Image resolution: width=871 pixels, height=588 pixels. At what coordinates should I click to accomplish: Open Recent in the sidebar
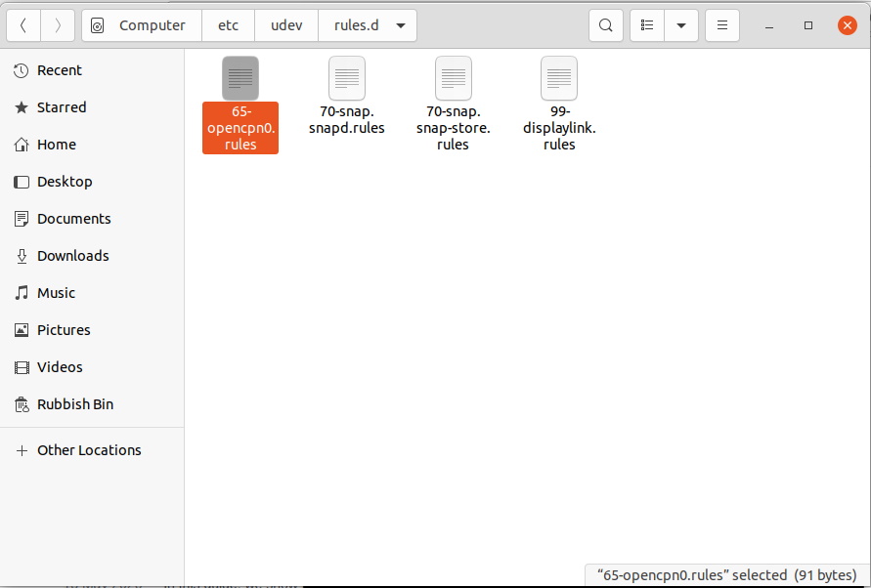click(60, 70)
